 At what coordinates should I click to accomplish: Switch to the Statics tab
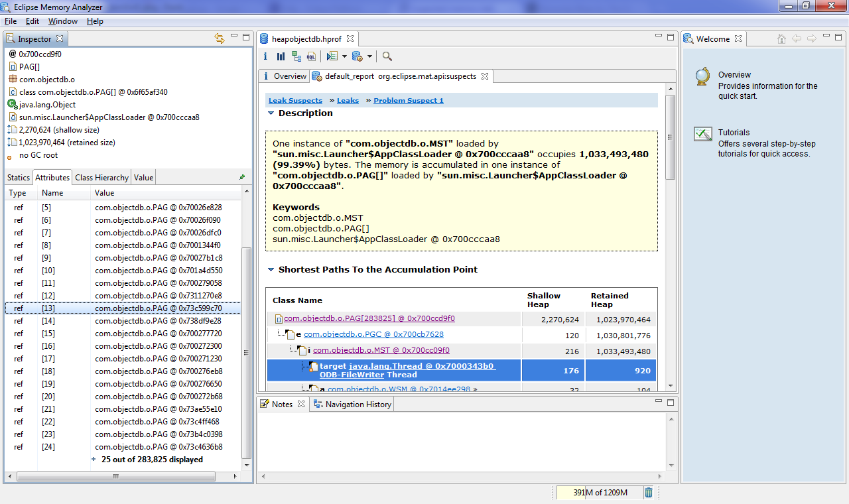[19, 177]
